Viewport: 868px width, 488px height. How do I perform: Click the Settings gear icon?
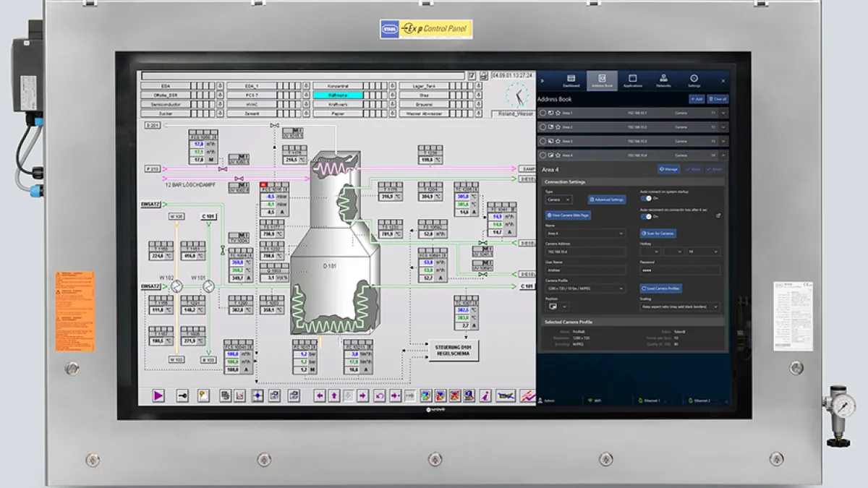point(694,80)
